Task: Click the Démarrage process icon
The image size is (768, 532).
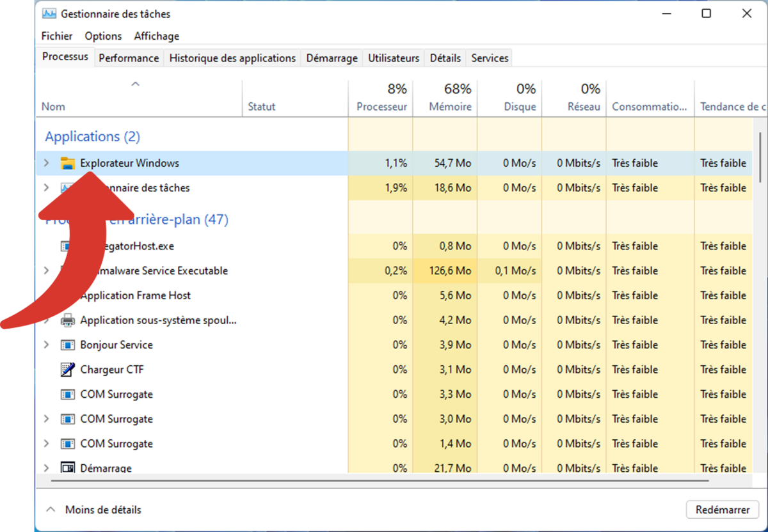Action: click(x=67, y=468)
